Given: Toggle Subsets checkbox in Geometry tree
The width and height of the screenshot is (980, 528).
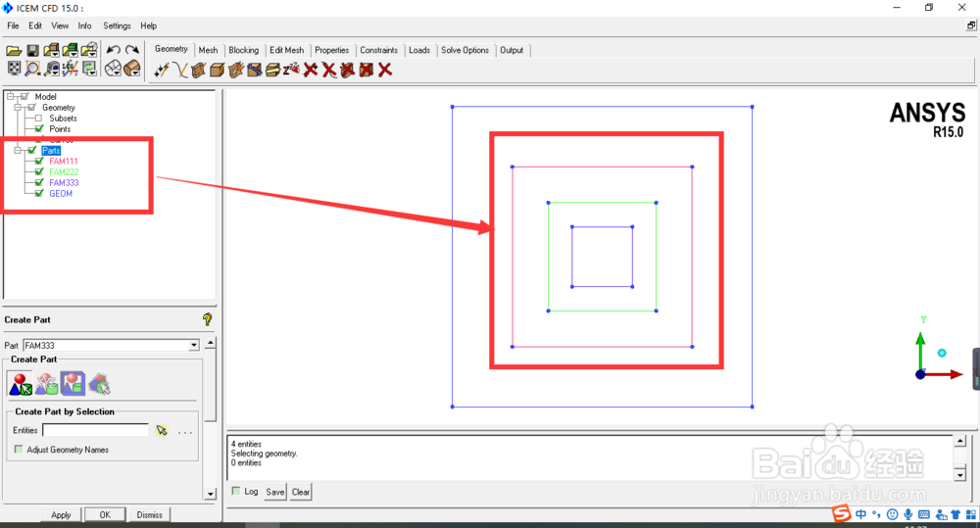Looking at the screenshot, I should coord(39,119).
